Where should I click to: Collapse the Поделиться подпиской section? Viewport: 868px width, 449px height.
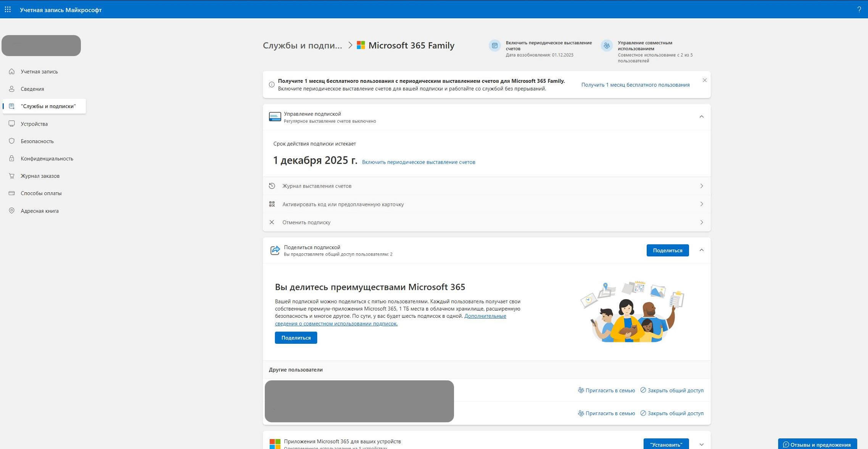click(701, 250)
